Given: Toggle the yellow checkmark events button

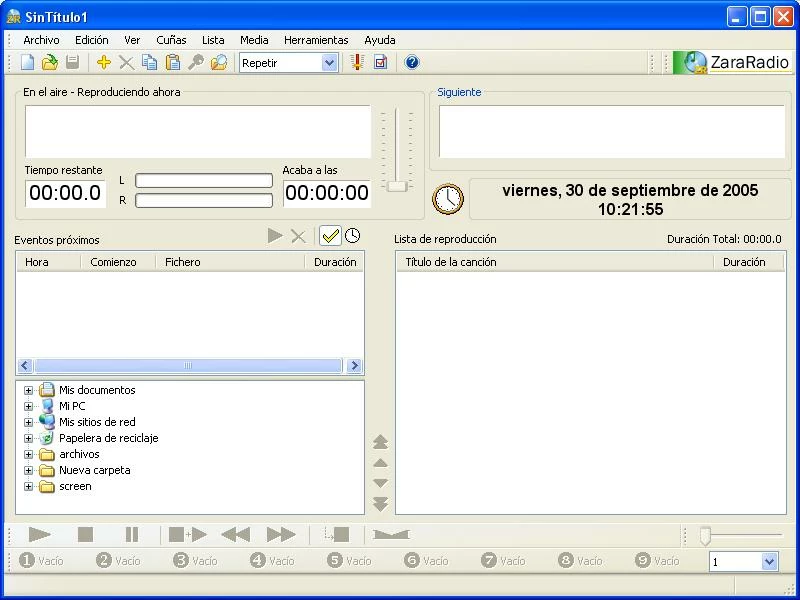Looking at the screenshot, I should pyautogui.click(x=330, y=236).
